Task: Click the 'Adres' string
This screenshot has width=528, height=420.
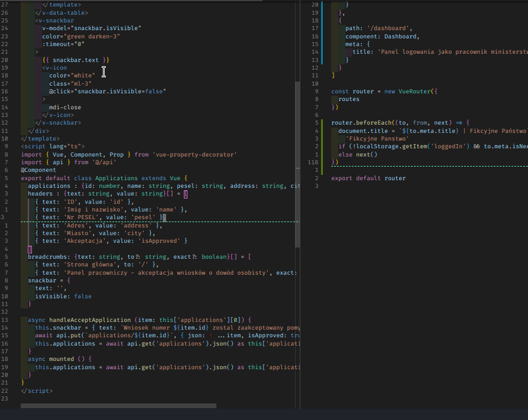Action: coord(76,225)
